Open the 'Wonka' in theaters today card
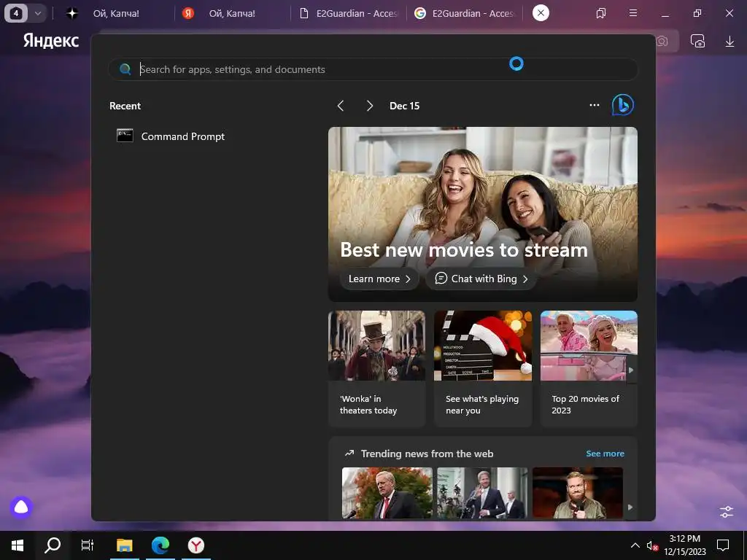This screenshot has width=747, height=560. (x=376, y=368)
